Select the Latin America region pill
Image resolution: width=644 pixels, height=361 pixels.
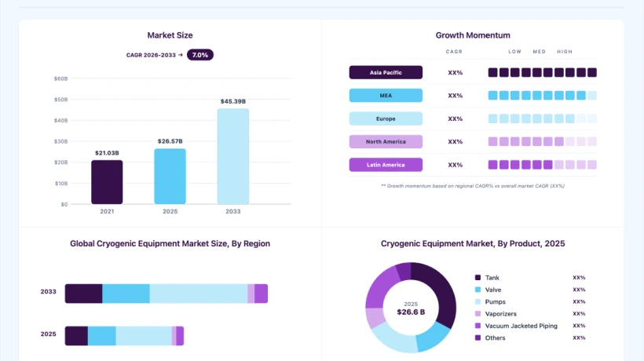pyautogui.click(x=386, y=165)
